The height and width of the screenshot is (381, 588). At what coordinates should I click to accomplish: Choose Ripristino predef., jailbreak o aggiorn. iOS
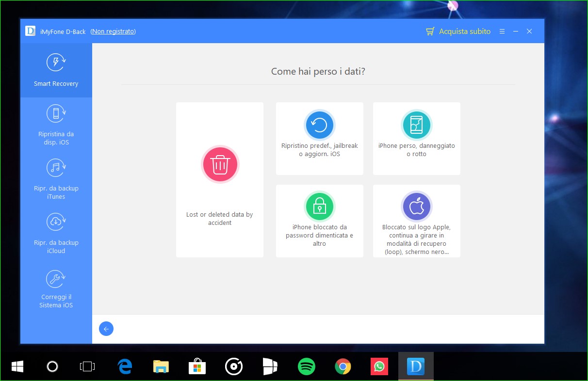tap(320, 139)
